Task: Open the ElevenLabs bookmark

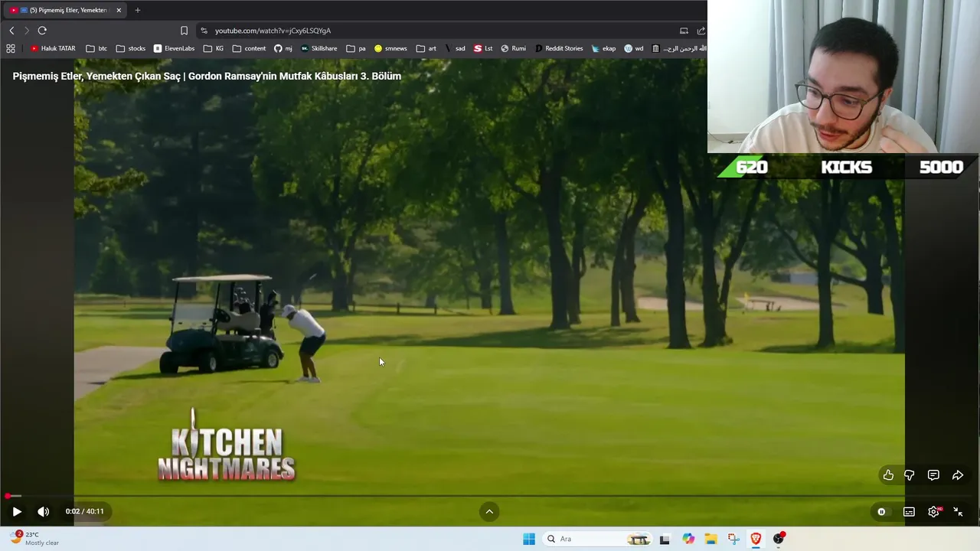Action: (x=174, y=48)
